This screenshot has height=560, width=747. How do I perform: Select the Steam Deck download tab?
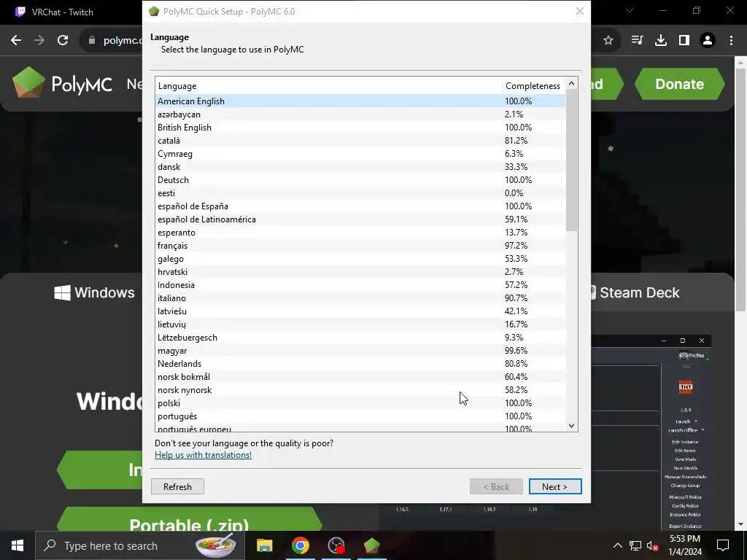(635, 292)
